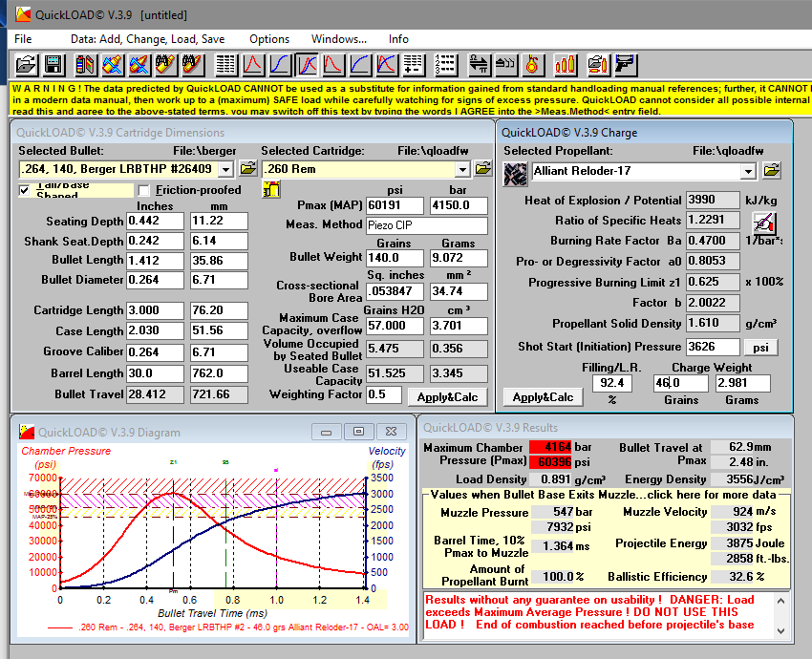Viewport: 812px width, 659px height.
Task: Click the Pmax (MAP) psi field
Action: point(395,205)
